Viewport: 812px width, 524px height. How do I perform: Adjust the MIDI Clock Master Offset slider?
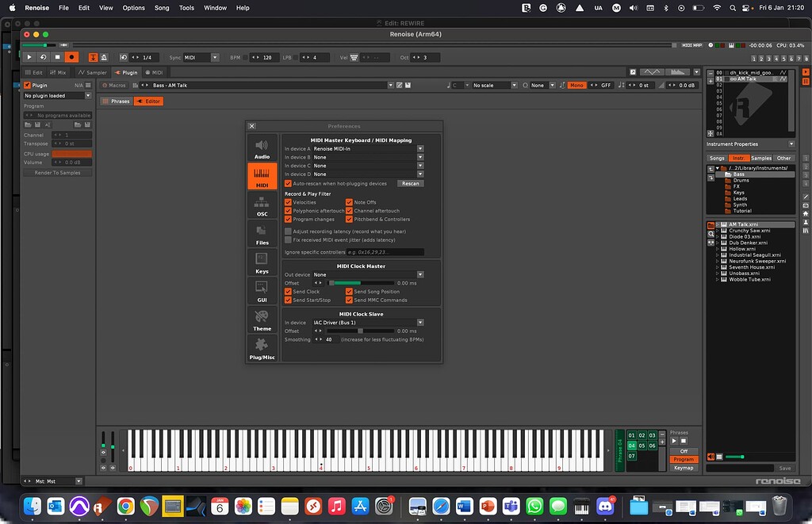[x=361, y=283]
